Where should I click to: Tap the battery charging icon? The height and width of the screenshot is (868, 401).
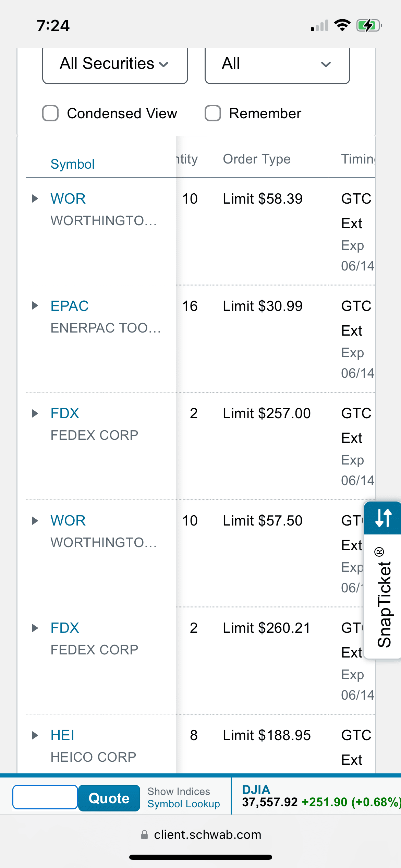tap(368, 26)
